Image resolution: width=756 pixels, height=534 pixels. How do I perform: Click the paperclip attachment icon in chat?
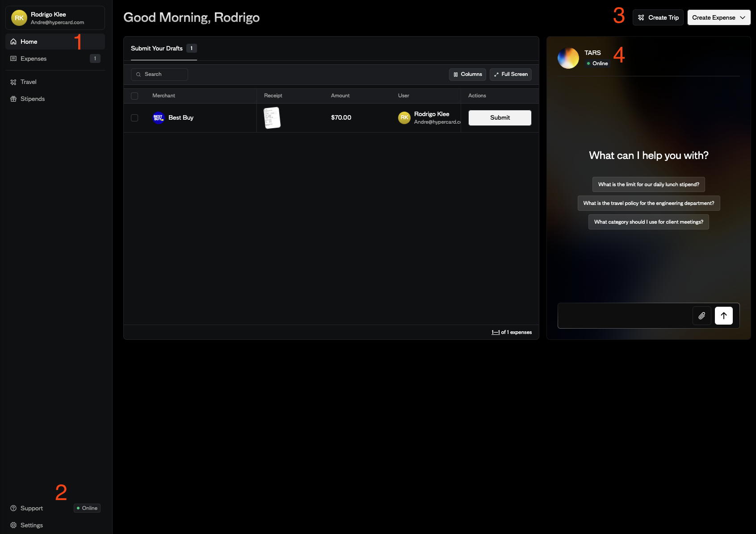[701, 316]
